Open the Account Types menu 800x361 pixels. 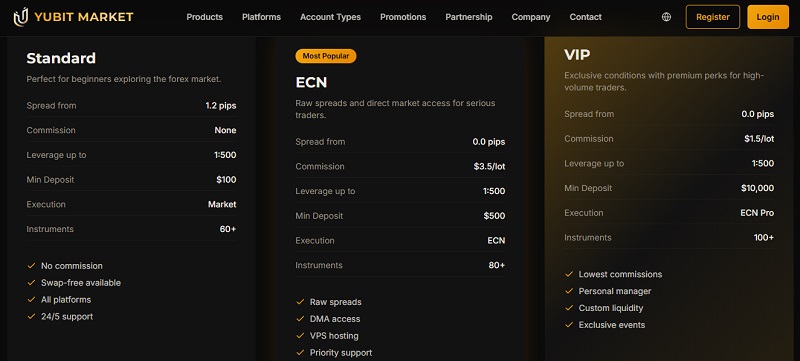pos(330,17)
